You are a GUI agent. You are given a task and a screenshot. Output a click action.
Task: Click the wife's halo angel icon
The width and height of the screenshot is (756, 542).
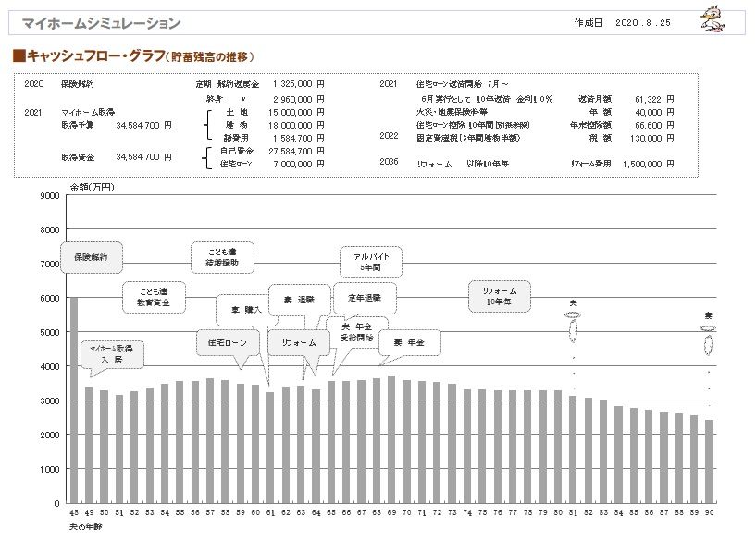[709, 339]
